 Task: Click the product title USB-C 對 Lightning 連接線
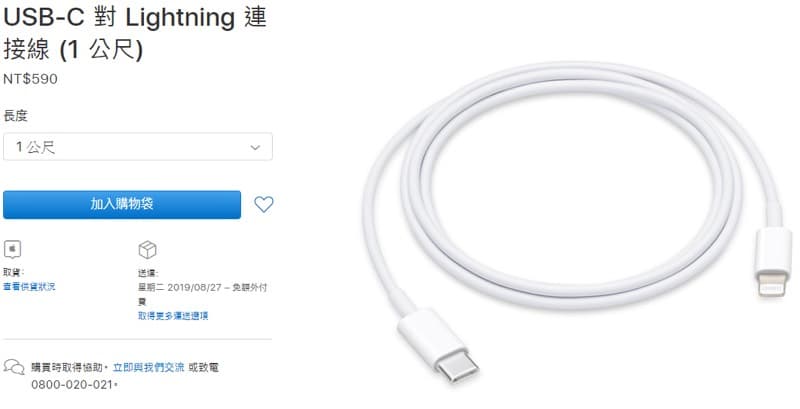(x=135, y=33)
